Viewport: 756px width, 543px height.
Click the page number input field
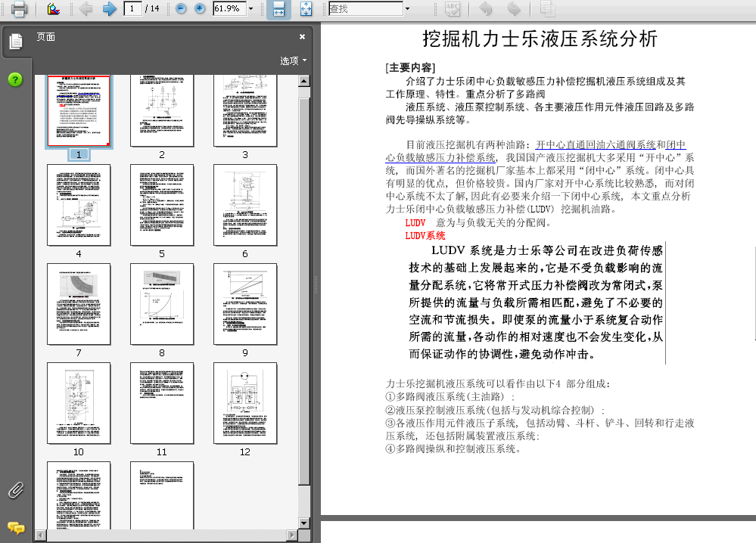132,8
